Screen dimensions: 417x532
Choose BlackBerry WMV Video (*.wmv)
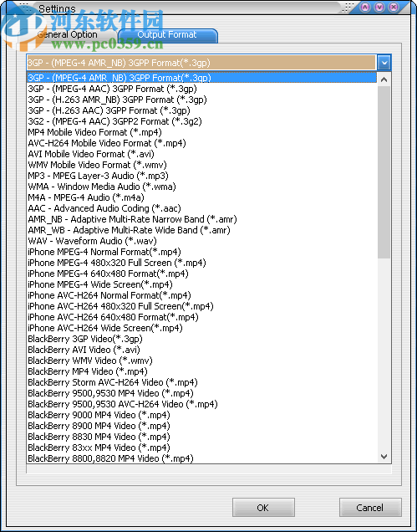click(201, 361)
